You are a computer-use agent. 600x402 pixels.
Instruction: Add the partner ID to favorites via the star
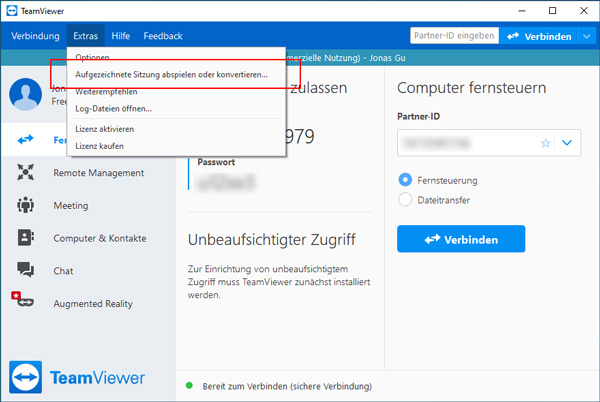pyautogui.click(x=545, y=143)
